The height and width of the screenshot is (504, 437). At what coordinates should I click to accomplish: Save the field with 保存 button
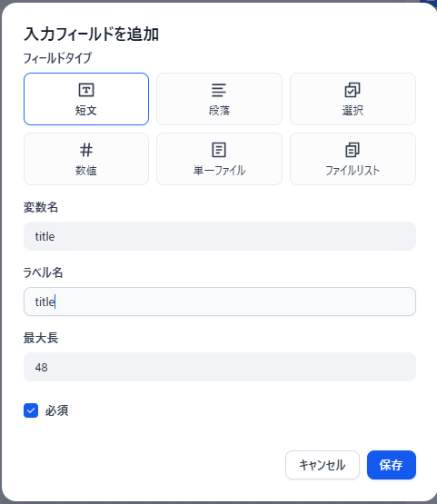click(x=392, y=465)
